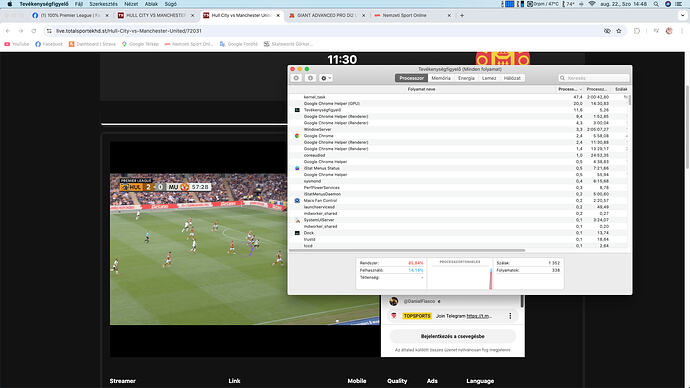This screenshot has height=388, width=690.
Task: Select Google Chrome Helper (GPU) row
Action: tap(458, 103)
